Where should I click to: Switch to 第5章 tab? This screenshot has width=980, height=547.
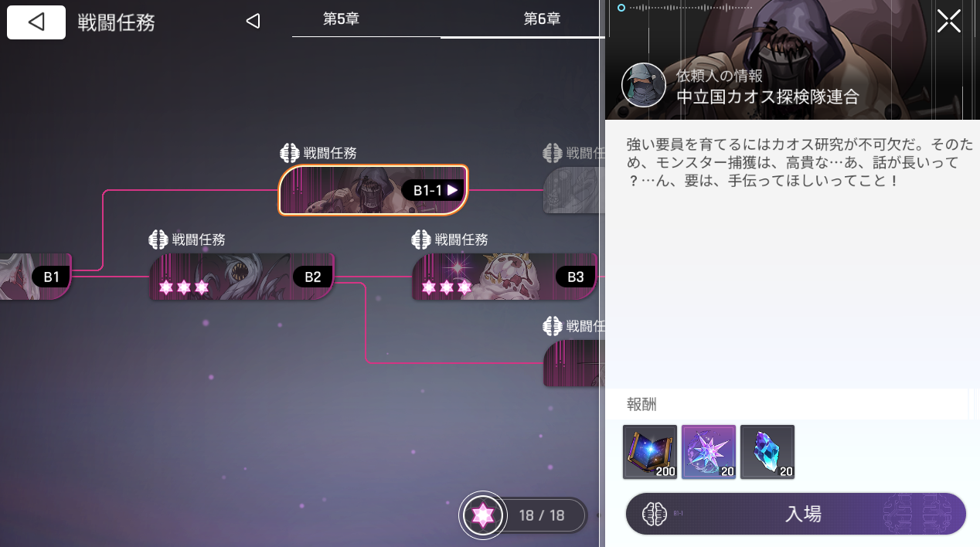[x=341, y=19]
